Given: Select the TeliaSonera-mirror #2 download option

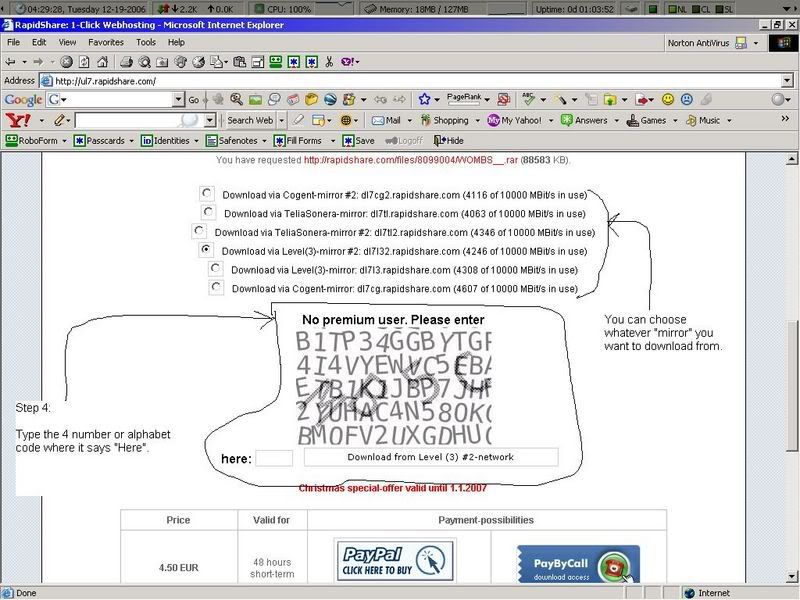Looking at the screenshot, I should point(199,231).
